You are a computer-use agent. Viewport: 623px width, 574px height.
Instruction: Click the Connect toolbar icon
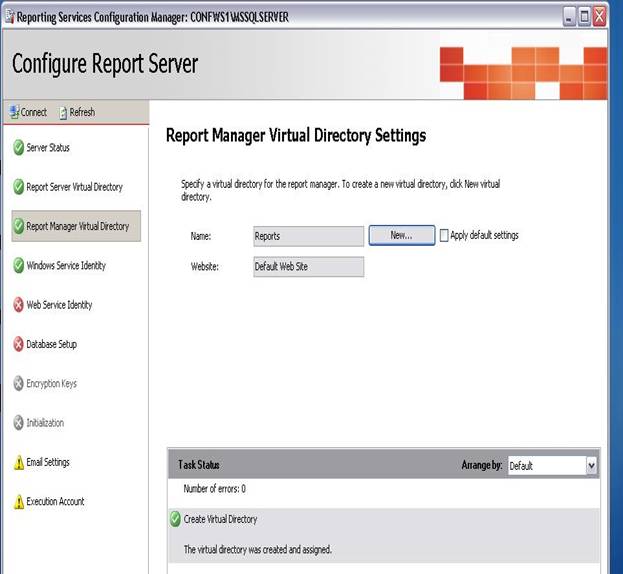coord(14,112)
